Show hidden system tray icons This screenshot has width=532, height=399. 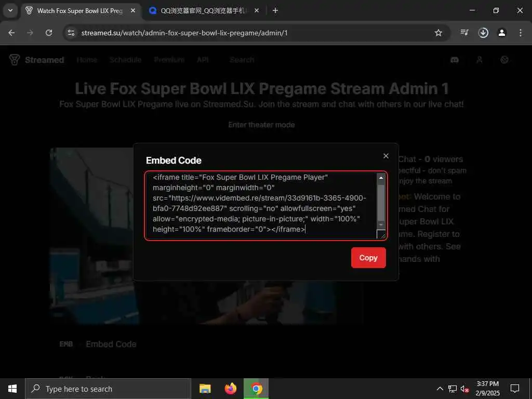tap(440, 389)
